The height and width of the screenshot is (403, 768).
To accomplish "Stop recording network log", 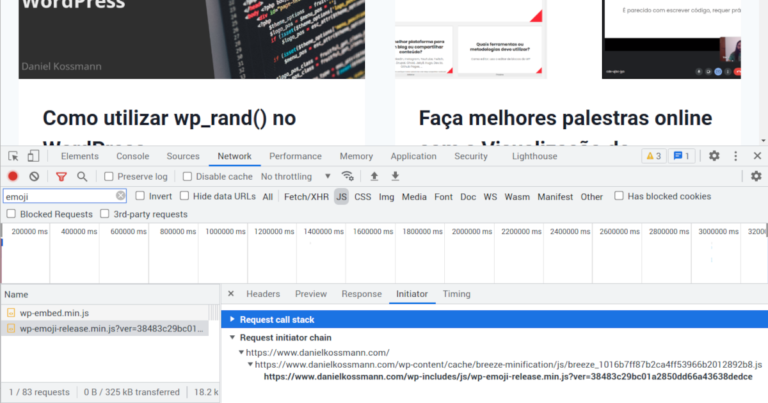I will (x=13, y=176).
